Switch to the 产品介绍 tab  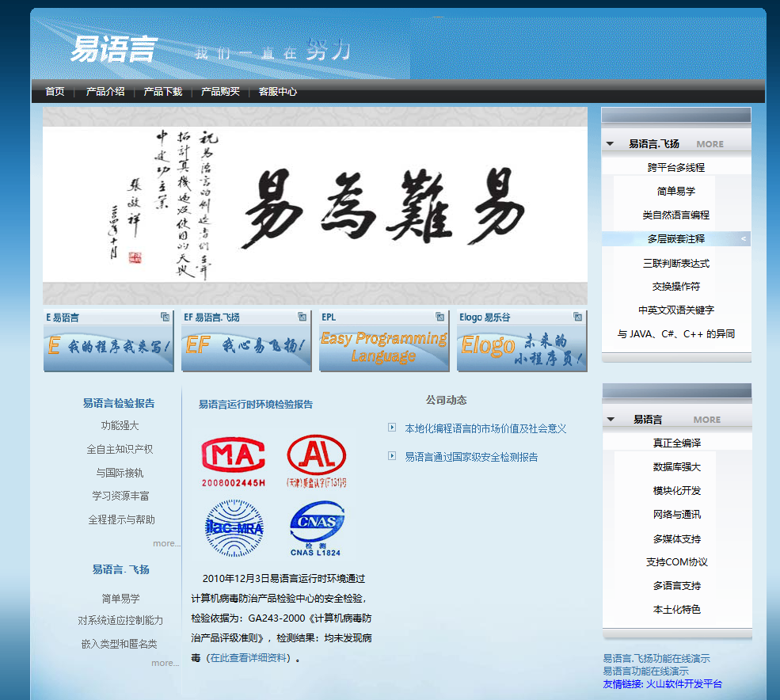pyautogui.click(x=104, y=91)
